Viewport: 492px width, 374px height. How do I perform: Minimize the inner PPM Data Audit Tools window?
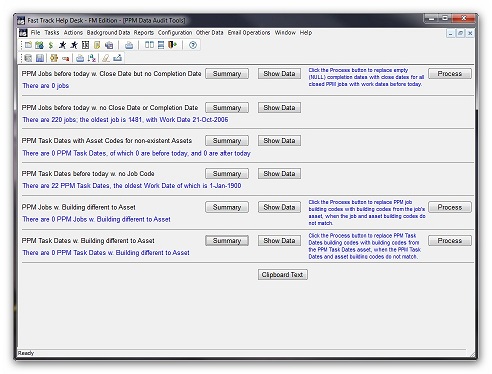pos(451,33)
